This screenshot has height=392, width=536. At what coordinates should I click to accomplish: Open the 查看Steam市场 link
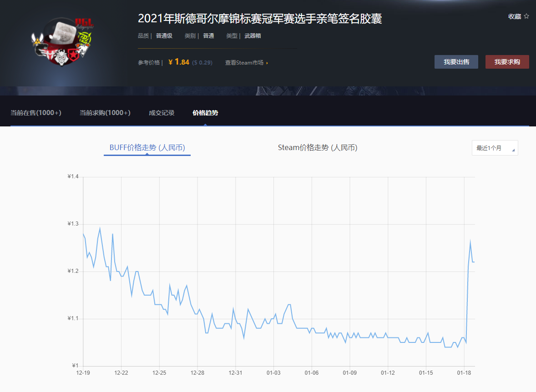[x=246, y=63]
